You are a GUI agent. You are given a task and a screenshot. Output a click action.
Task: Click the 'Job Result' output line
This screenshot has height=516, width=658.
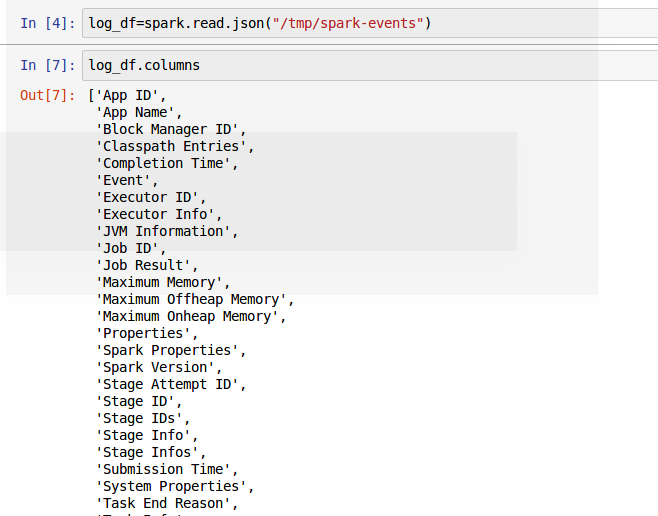[147, 266]
